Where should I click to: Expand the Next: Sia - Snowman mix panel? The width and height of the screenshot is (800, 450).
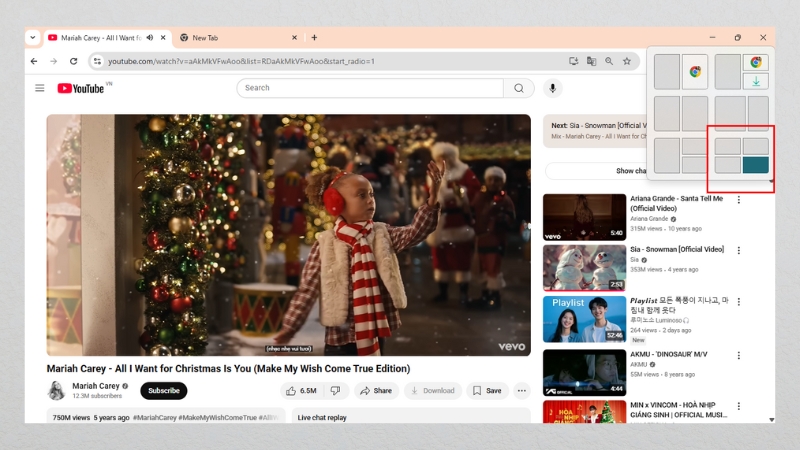pos(595,131)
